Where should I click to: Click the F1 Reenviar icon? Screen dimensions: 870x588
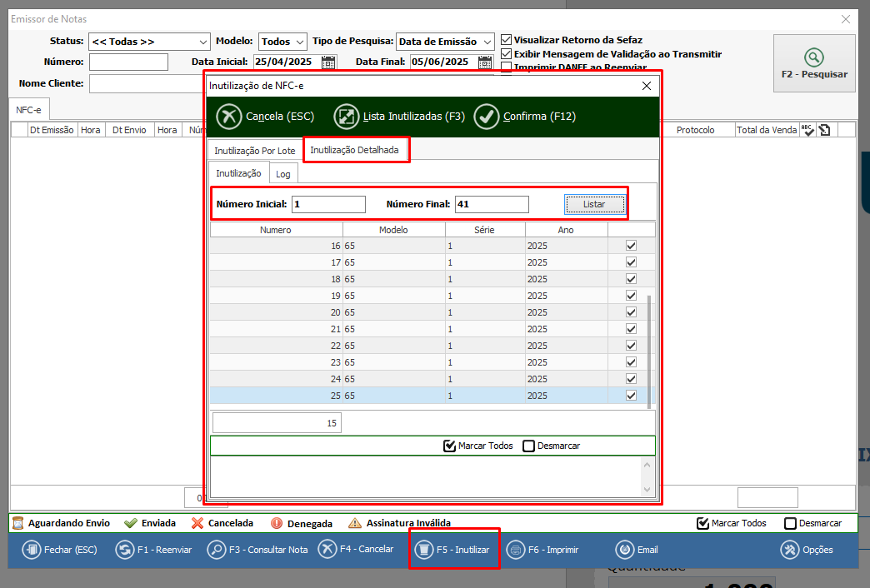click(x=124, y=550)
